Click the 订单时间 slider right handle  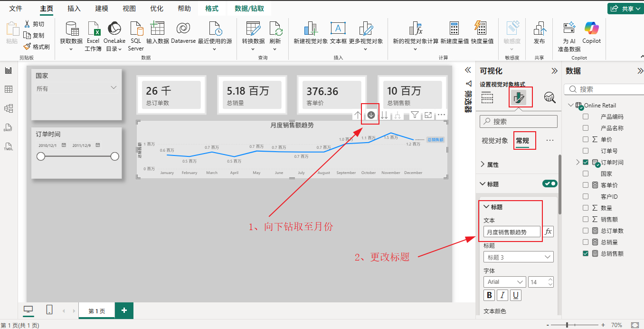click(x=114, y=156)
